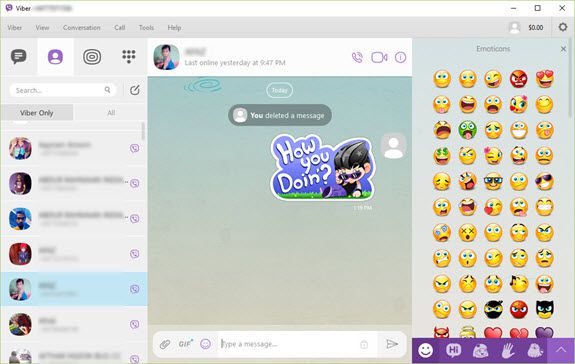This screenshot has height=364, width=575.
Task: Click the compose new message icon
Action: [135, 90]
